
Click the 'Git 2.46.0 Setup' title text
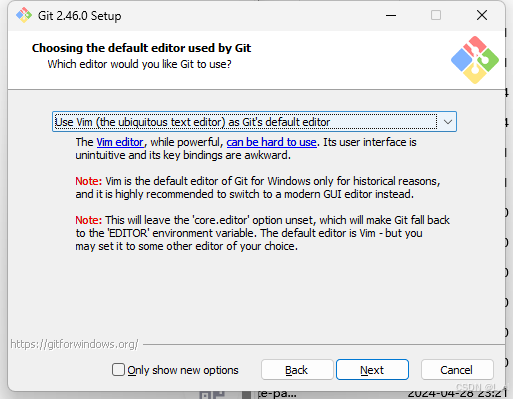click(x=79, y=16)
